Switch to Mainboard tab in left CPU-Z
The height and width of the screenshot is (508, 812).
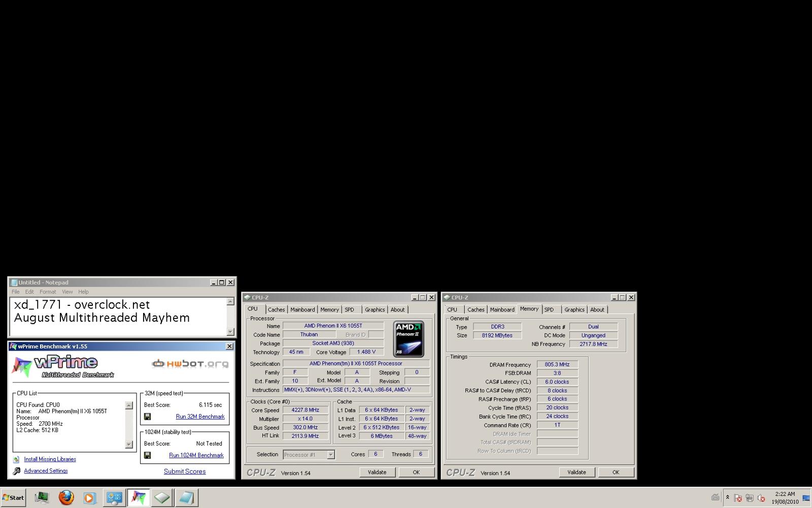(x=302, y=309)
